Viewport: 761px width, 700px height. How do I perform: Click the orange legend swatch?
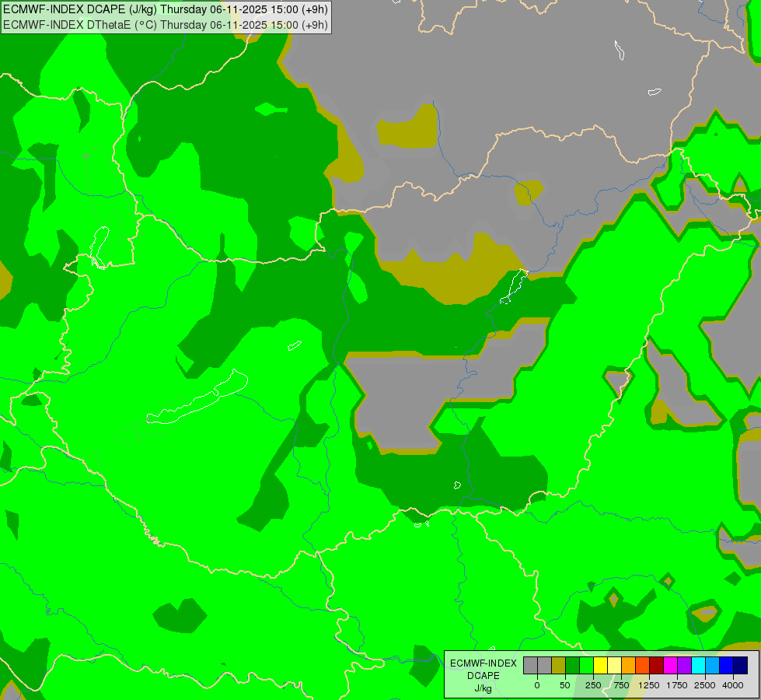point(629,666)
